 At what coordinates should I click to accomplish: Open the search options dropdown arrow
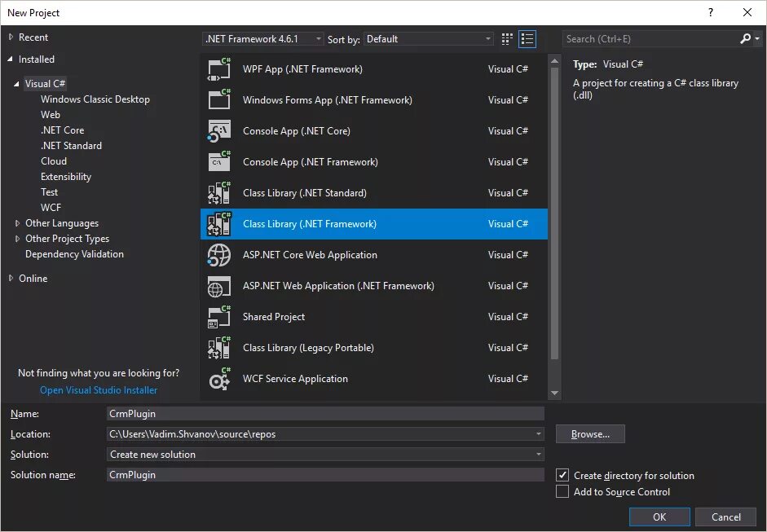757,38
